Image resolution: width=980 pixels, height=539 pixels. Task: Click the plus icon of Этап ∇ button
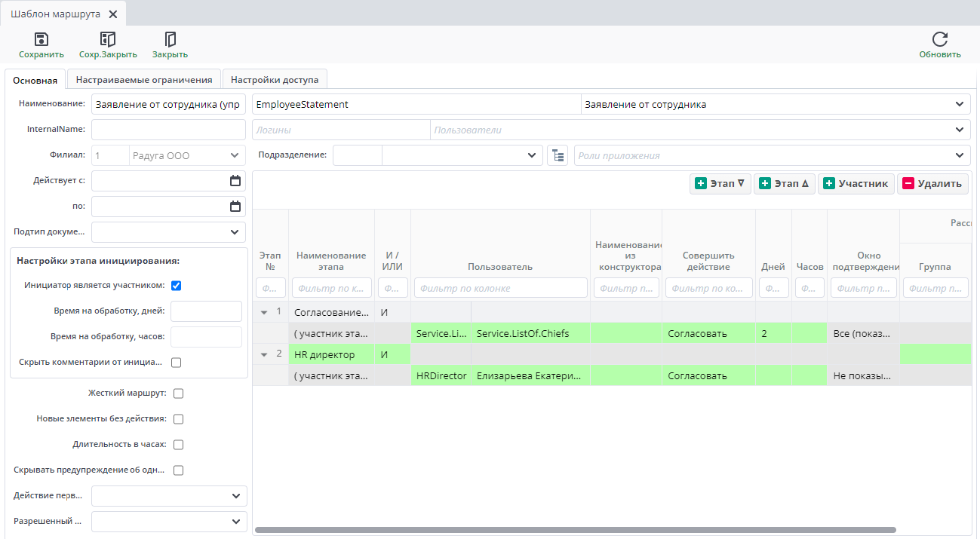(701, 184)
